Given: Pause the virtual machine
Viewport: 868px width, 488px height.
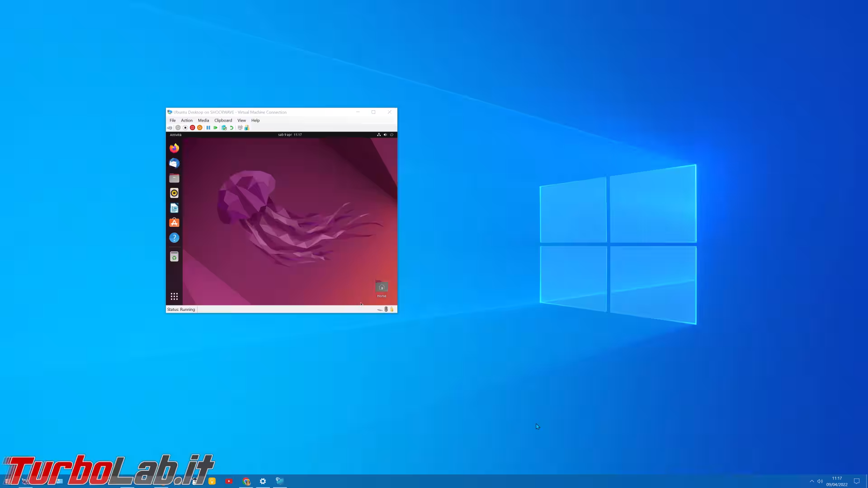Looking at the screenshot, I should click(208, 128).
